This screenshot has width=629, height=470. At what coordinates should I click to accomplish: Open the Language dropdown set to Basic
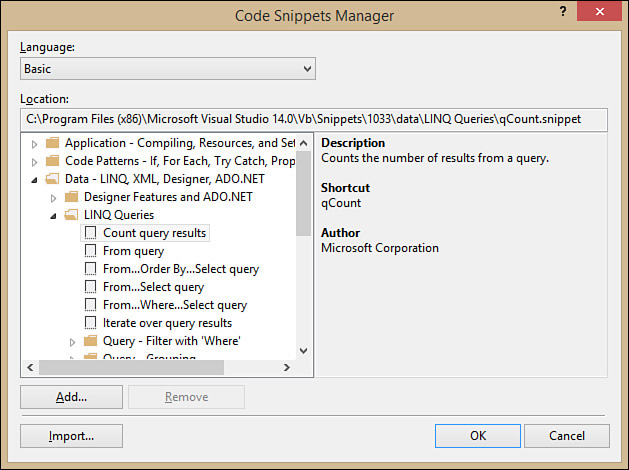pyautogui.click(x=168, y=69)
